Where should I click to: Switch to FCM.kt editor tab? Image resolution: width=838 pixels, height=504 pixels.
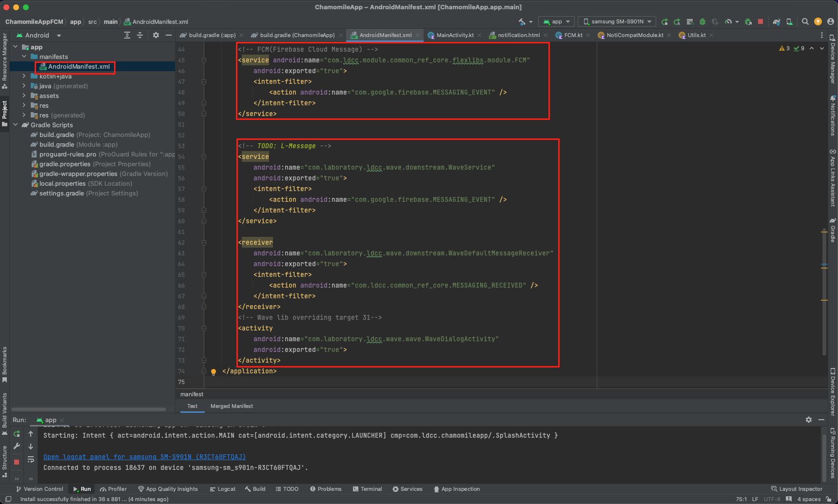573,35
